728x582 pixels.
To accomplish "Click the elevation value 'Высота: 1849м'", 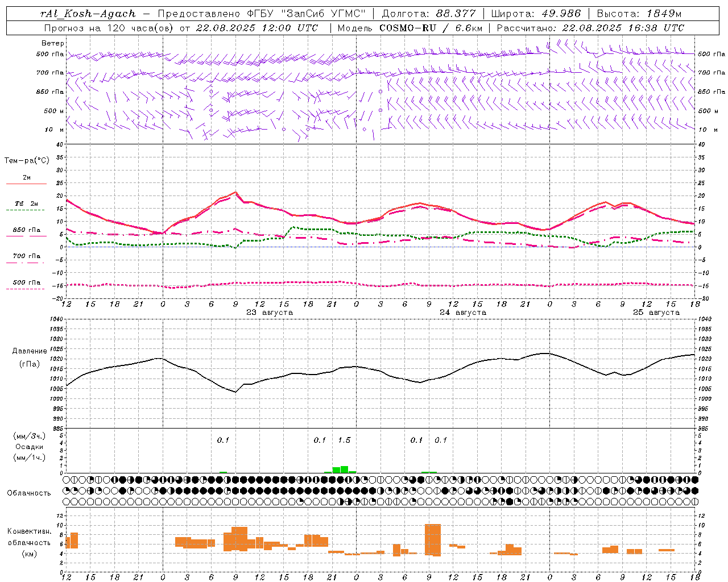I will click(639, 14).
